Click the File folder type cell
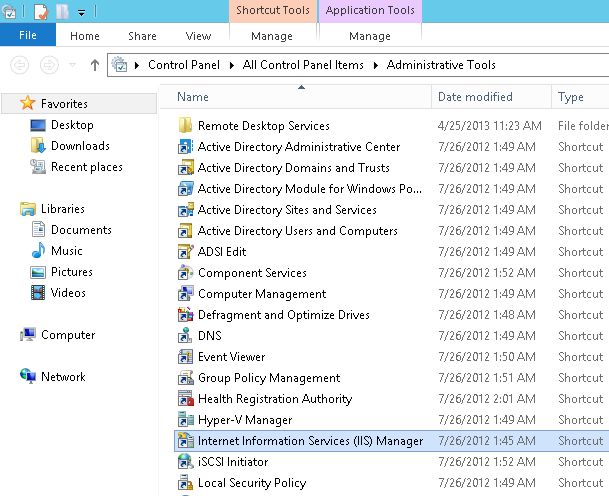609x496 pixels. [583, 125]
